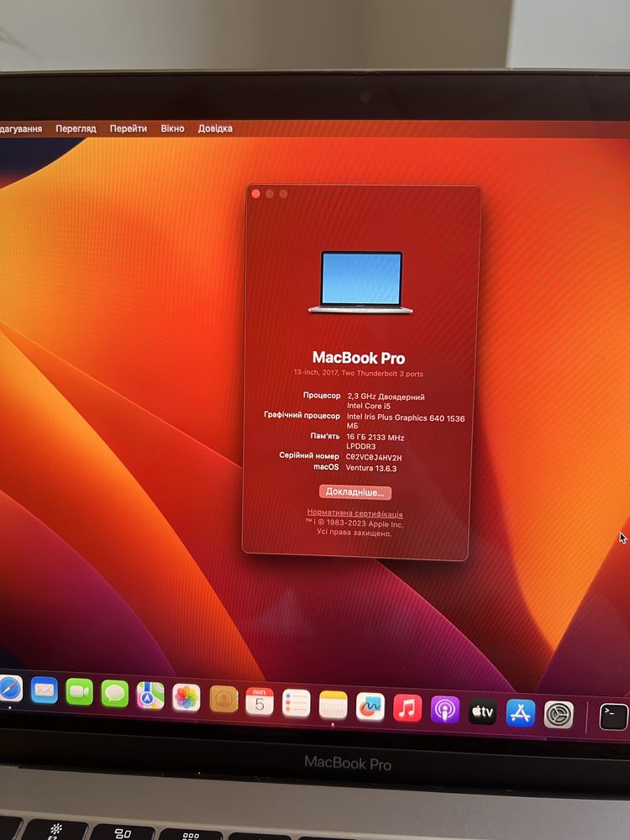This screenshot has height=840, width=630.
Task: Open the Messages app icon
Action: coord(114,693)
